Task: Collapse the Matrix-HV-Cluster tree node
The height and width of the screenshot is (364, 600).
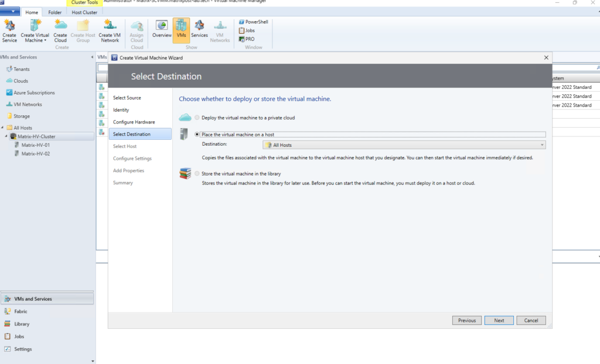Action: click(x=6, y=136)
